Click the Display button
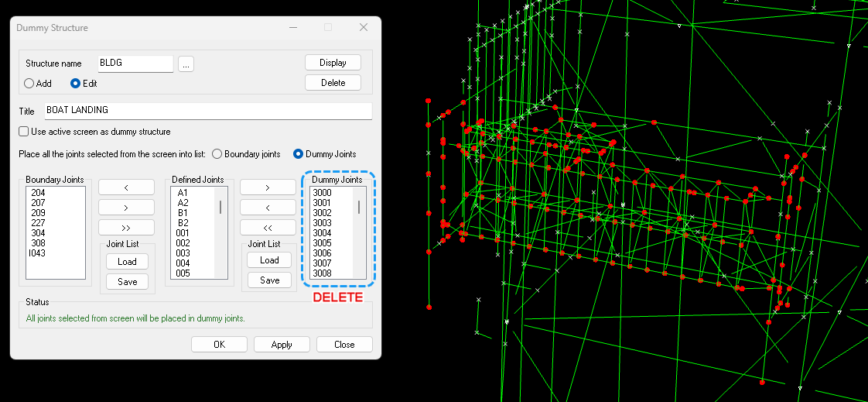The width and height of the screenshot is (868, 402). (333, 63)
